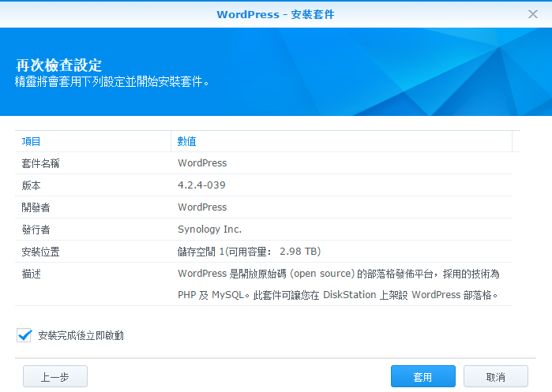Click the 安裝位置 row label
552x392 pixels.
pyautogui.click(x=40, y=252)
